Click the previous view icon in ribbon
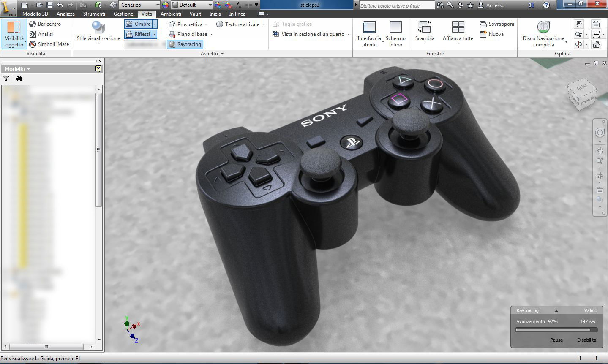608x364 pixels. pyautogui.click(x=596, y=34)
